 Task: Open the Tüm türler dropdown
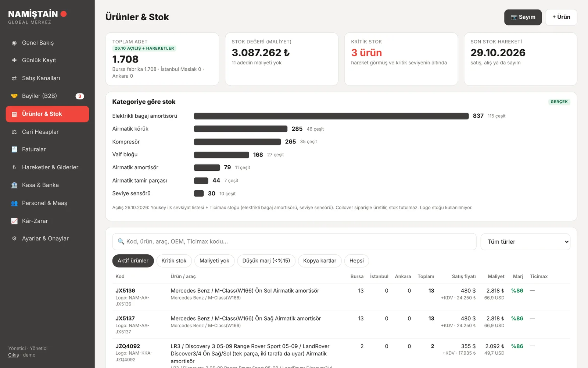526,242
